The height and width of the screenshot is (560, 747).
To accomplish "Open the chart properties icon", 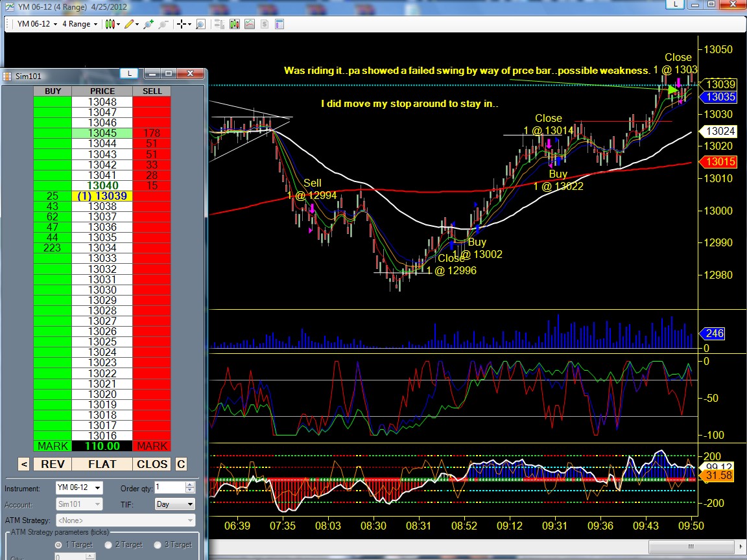I will click(279, 24).
